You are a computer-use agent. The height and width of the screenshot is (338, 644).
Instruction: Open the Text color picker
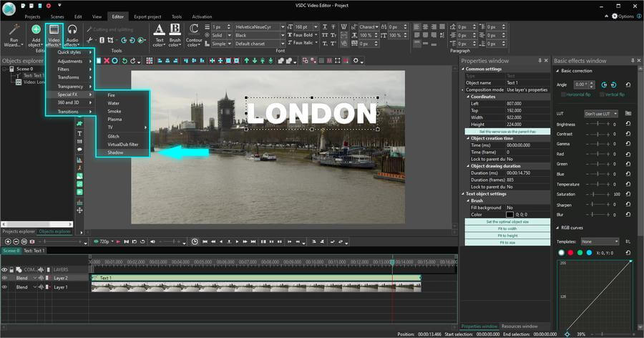(159, 35)
